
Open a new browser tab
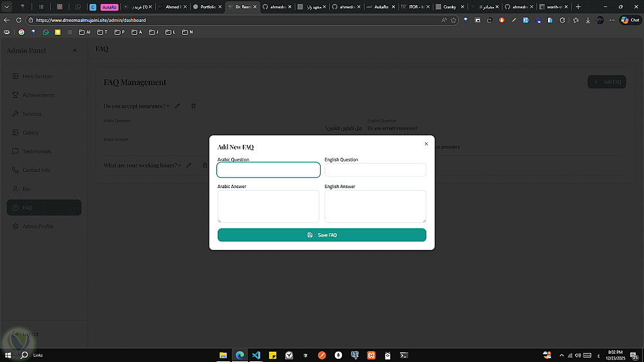(x=578, y=6)
